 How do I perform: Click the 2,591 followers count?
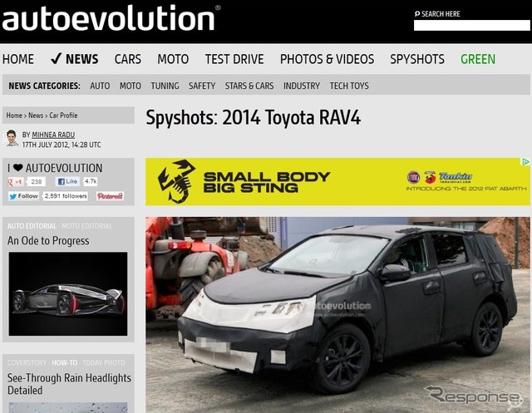(66, 196)
